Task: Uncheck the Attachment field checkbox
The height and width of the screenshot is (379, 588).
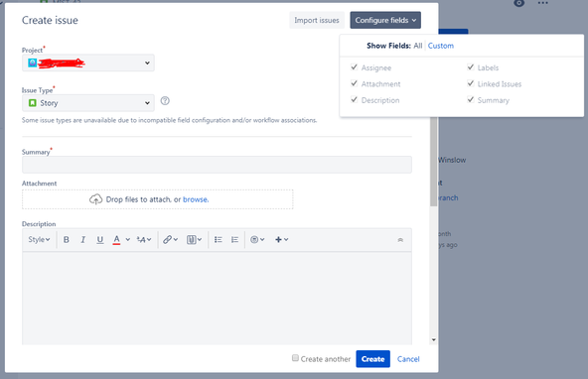Action: [x=354, y=83]
